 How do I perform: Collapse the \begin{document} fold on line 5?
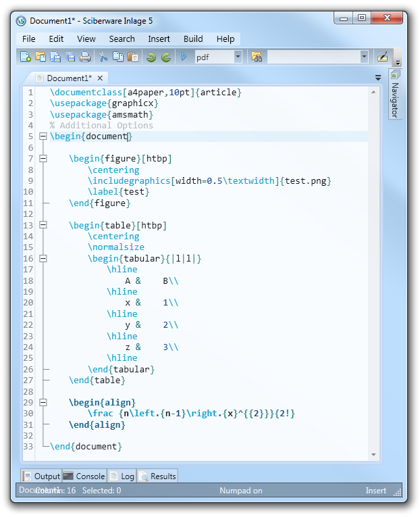pos(43,136)
